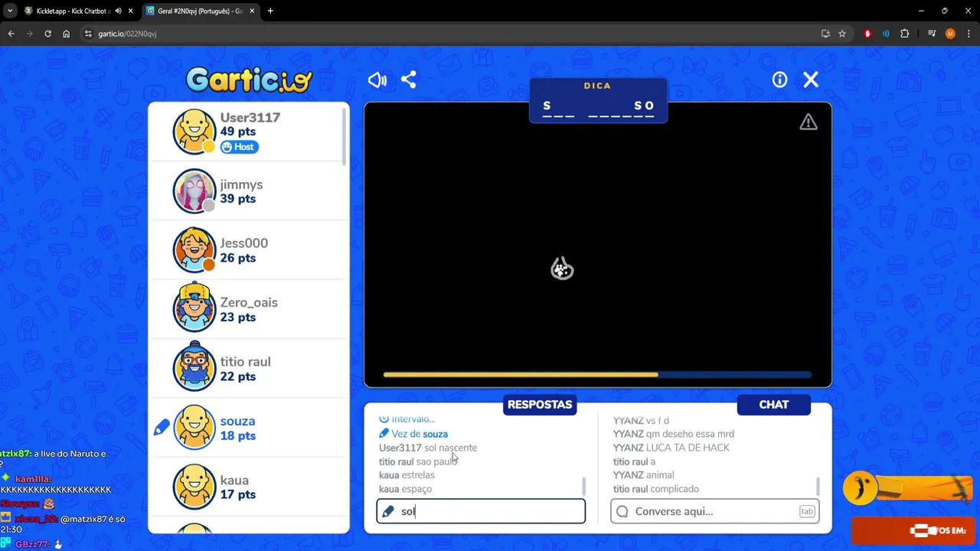The image size is (980, 551).
Task: Open the extensions puzzle menu
Action: (904, 34)
